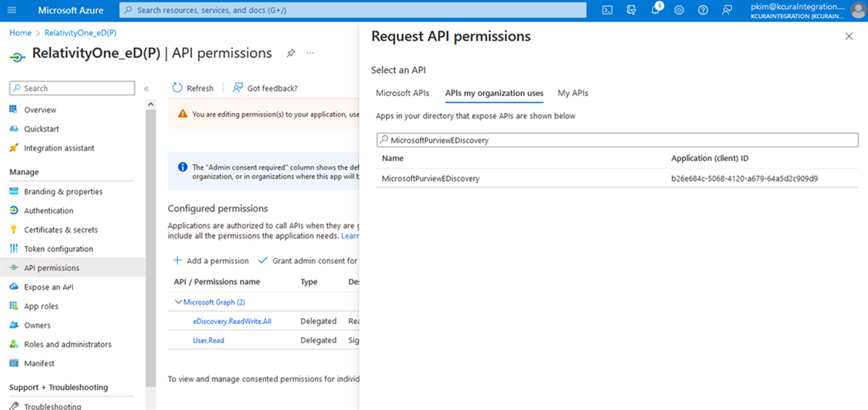Image resolution: width=868 pixels, height=410 pixels.
Task: Collapse the left navigation with double chevron
Action: click(146, 88)
